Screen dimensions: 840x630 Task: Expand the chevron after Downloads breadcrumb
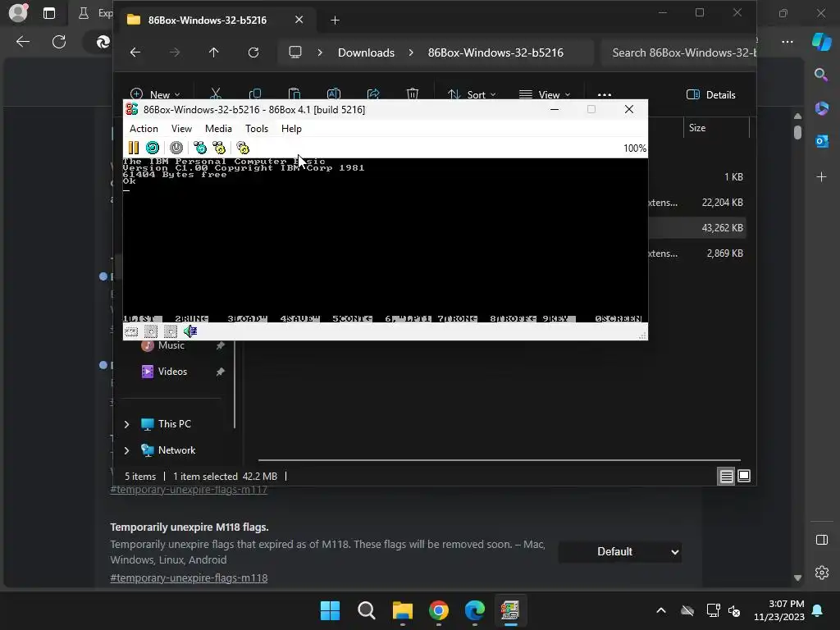[411, 52]
